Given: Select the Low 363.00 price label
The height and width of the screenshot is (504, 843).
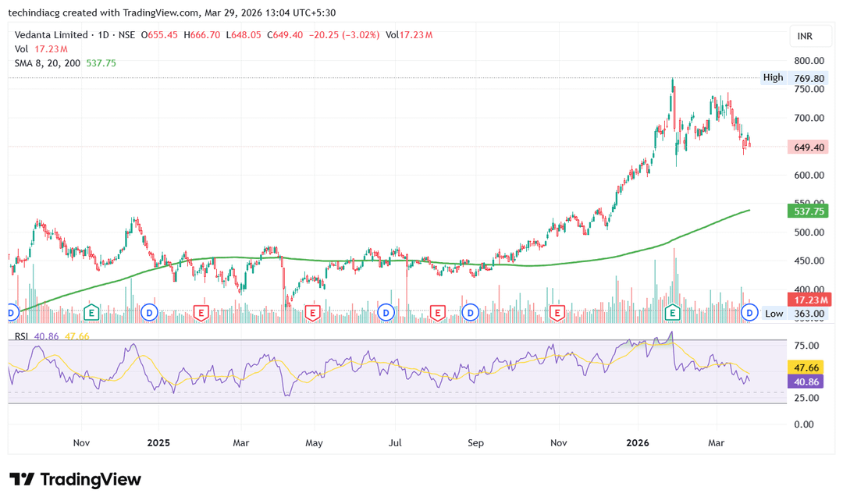Looking at the screenshot, I should tap(795, 314).
